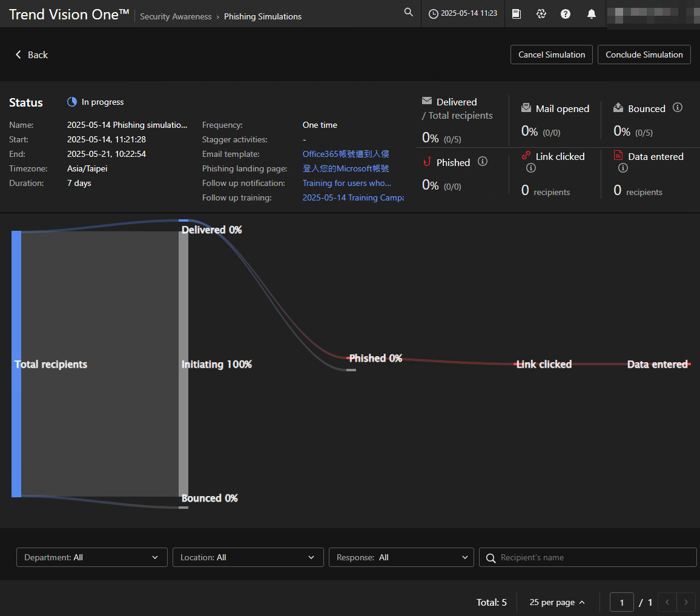Go to Security Awareness breadcrumb
700x616 pixels.
(176, 16)
